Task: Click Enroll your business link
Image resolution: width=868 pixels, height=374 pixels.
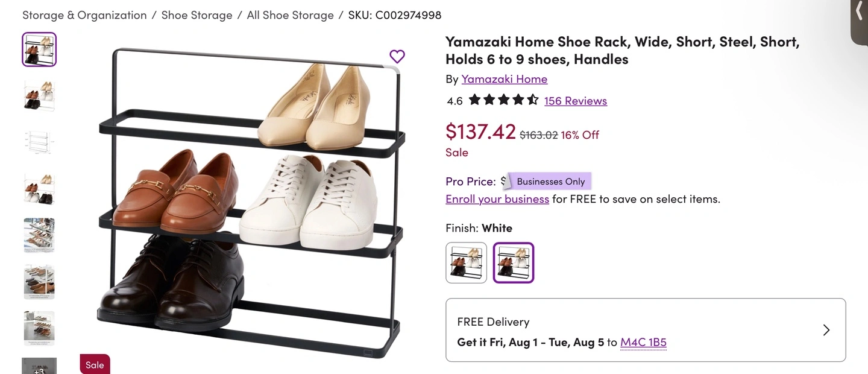Action: pyautogui.click(x=497, y=198)
